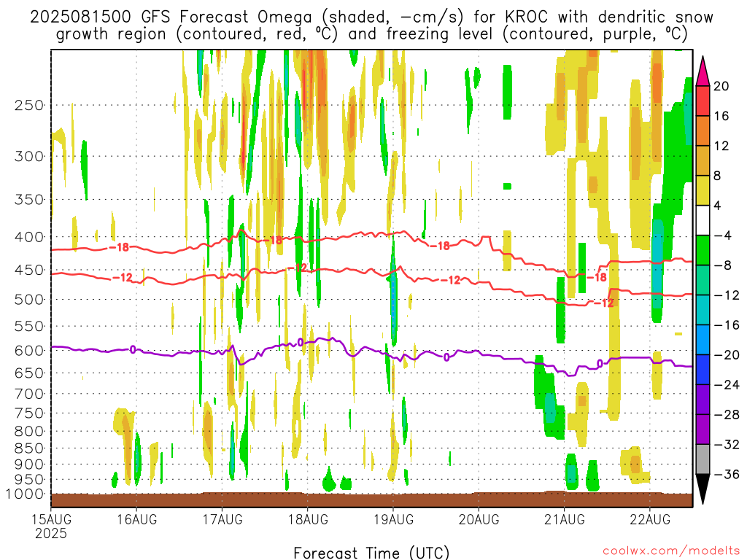This screenshot has height=560, width=747.
Task: Click the 850 pressure level label
Action: tap(29, 448)
